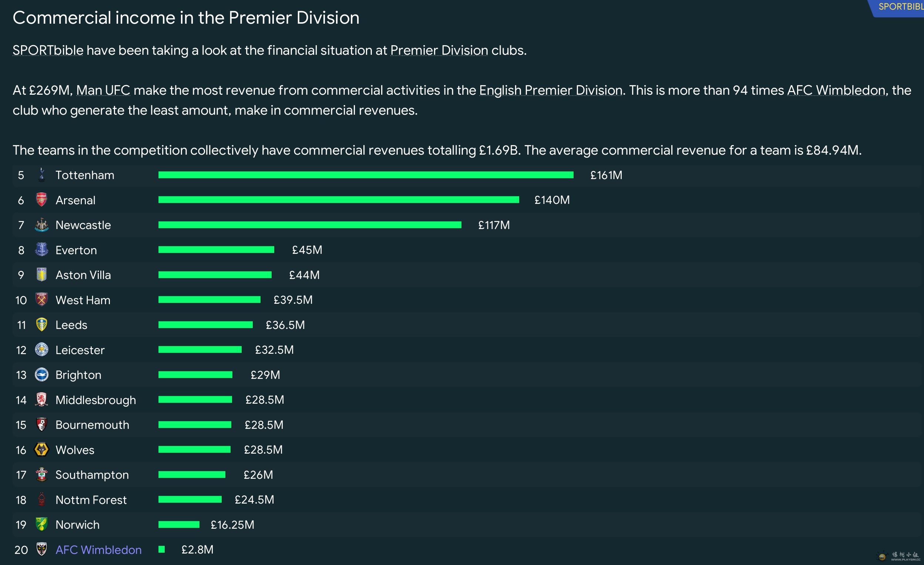Click the Wolves badge icon
Image resolution: width=924 pixels, height=565 pixels.
[41, 450]
